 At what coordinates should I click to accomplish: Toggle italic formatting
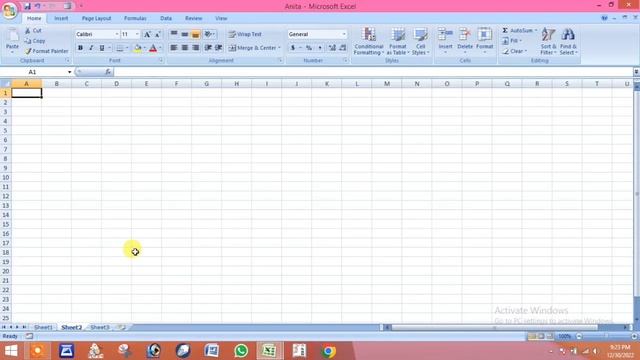[x=91, y=48]
